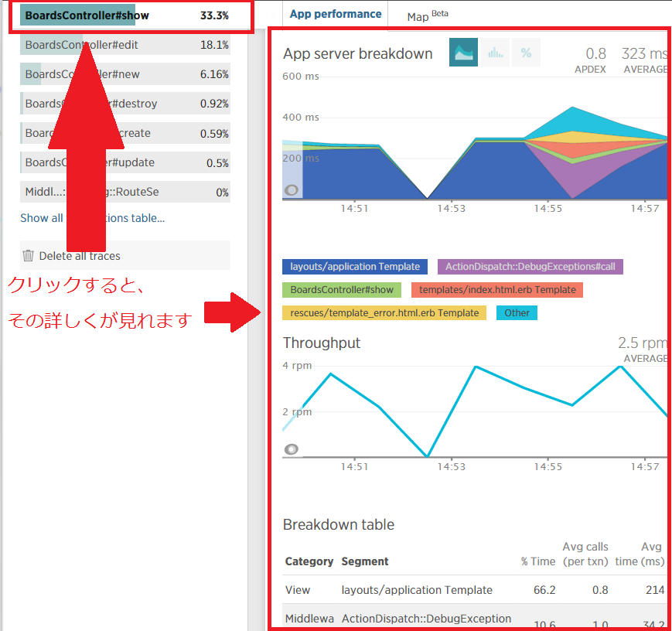
Task: Click the Delete all traces button
Action: click(x=80, y=256)
